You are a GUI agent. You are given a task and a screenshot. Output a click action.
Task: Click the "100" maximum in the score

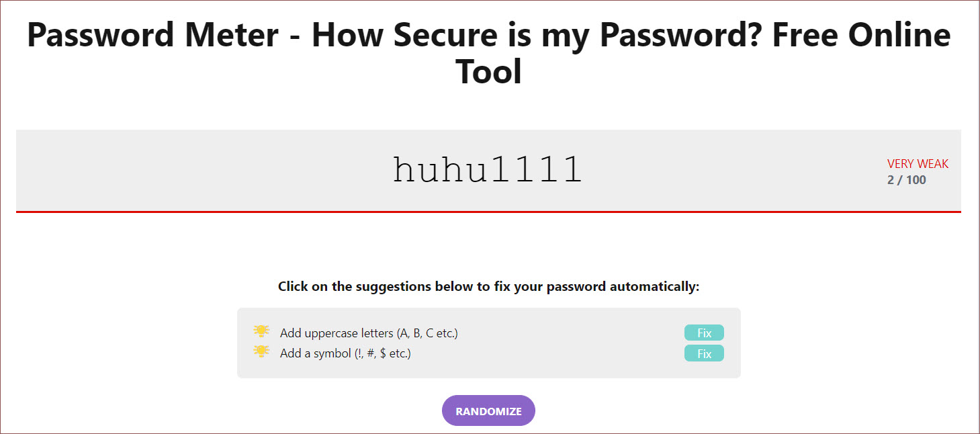click(916, 180)
